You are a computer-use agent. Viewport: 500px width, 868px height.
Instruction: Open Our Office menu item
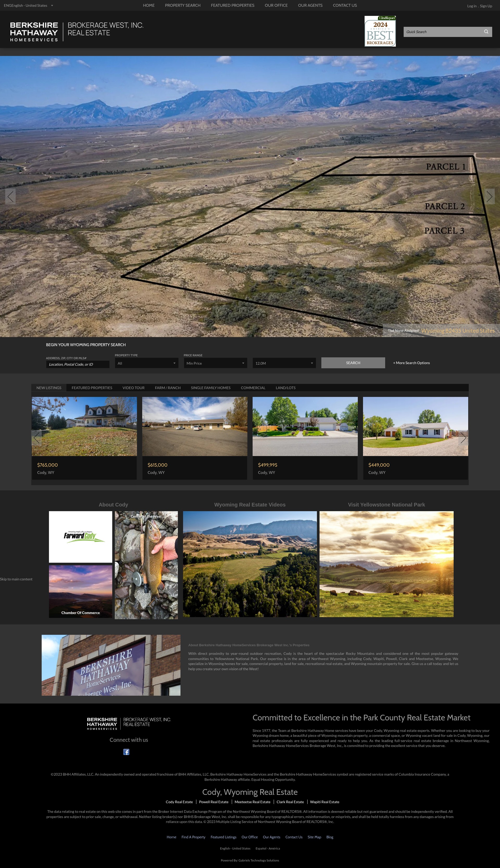click(276, 5)
